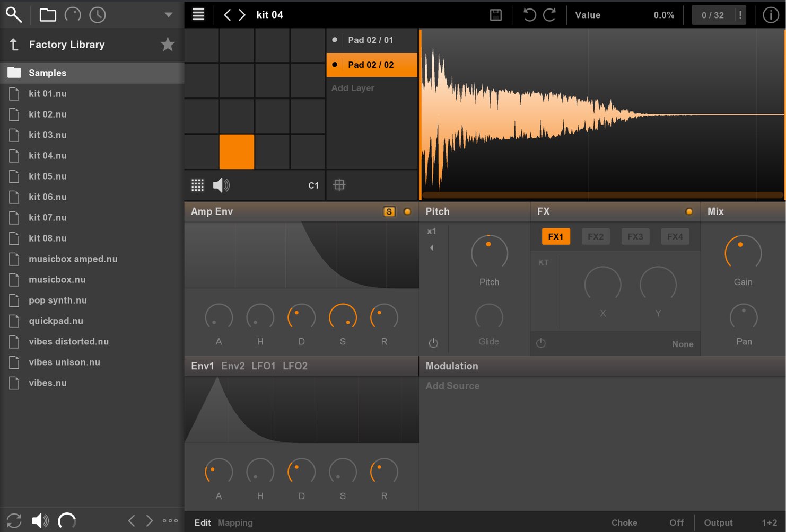The image size is (786, 532).
Task: Click the crosshair icon below the layers
Action: [x=339, y=185]
